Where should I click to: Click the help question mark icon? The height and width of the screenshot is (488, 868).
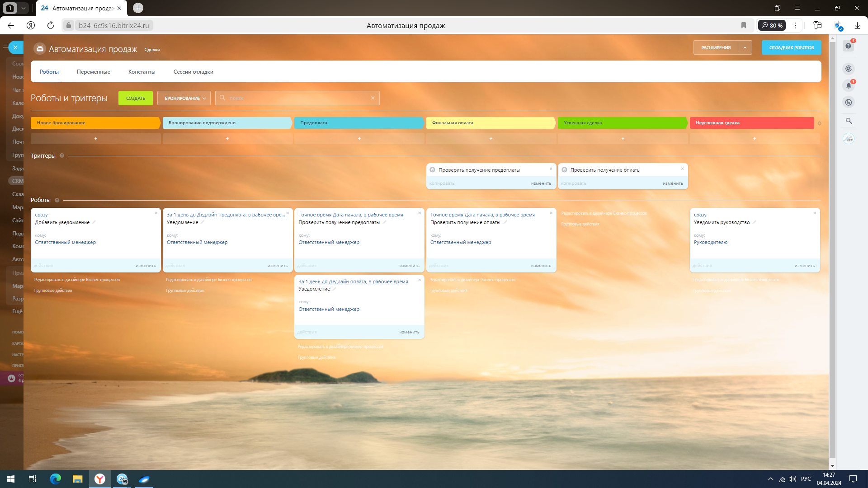[x=848, y=46]
